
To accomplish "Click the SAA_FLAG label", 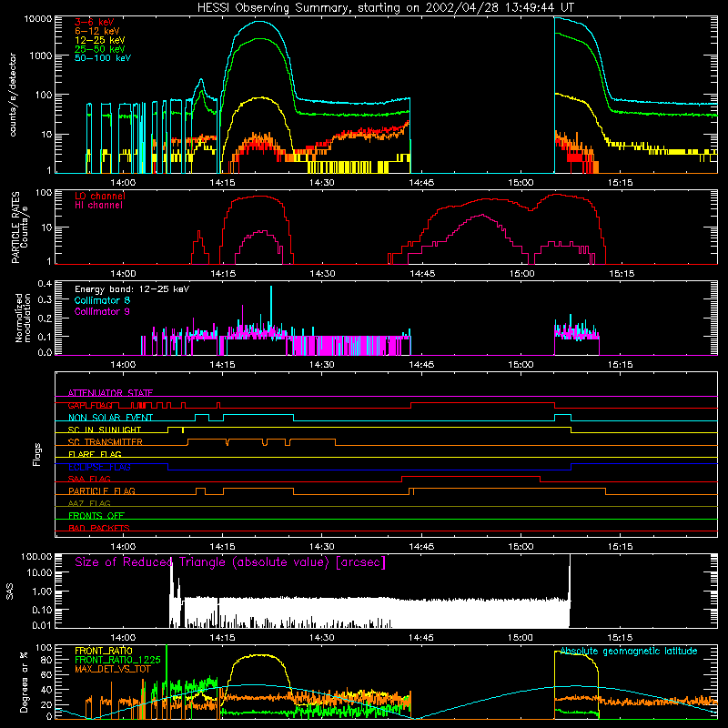I will point(89,479).
